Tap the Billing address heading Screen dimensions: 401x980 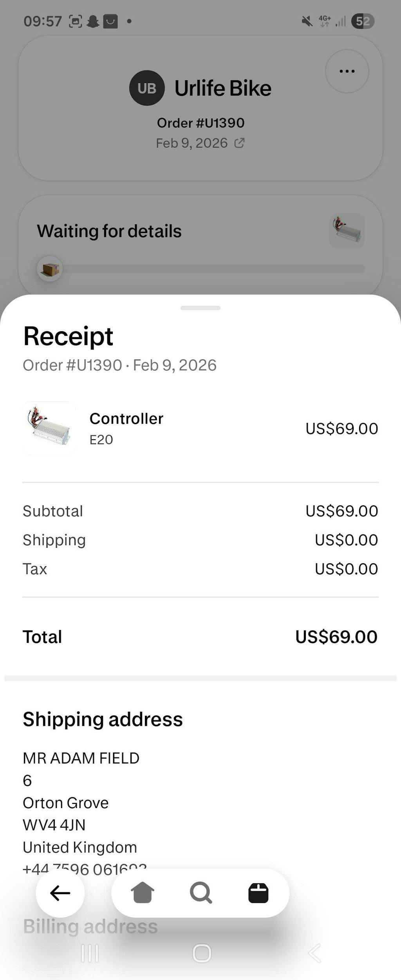(90, 927)
